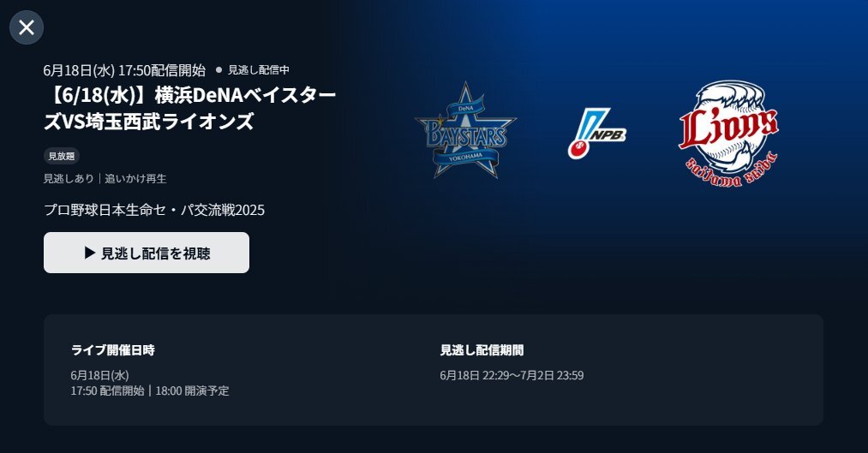
Task: Click the 6月18日(水) date in live details
Action: click(x=99, y=376)
